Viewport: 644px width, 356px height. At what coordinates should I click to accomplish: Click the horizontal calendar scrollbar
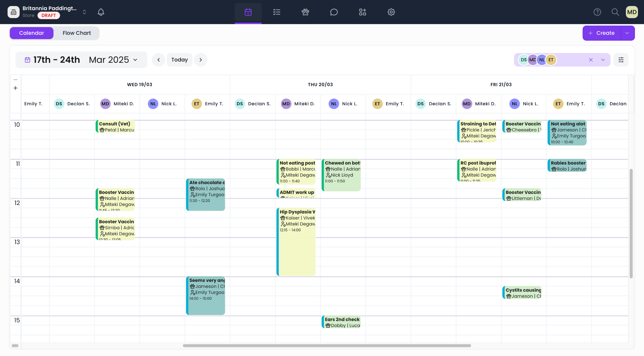[x=327, y=345]
